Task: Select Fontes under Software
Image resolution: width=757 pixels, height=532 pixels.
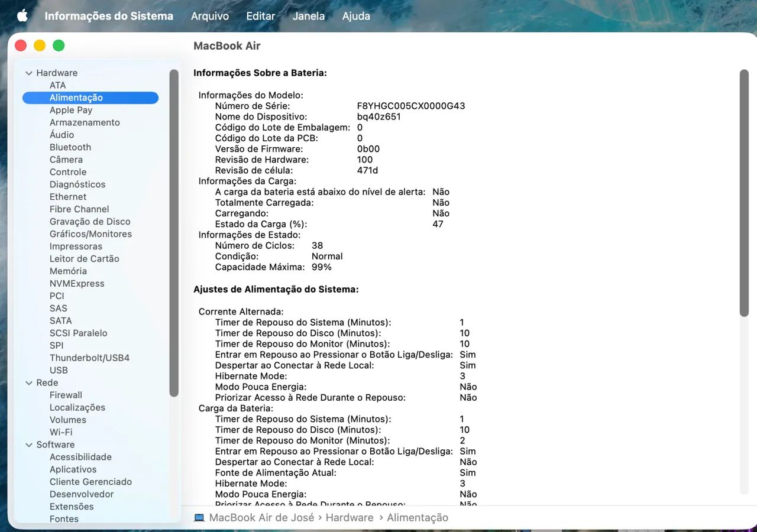Action: (64, 520)
